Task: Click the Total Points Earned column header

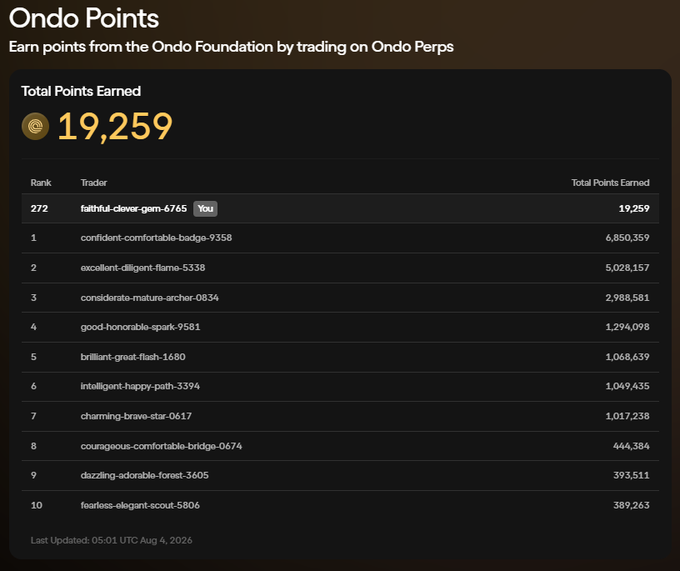Action: [610, 183]
